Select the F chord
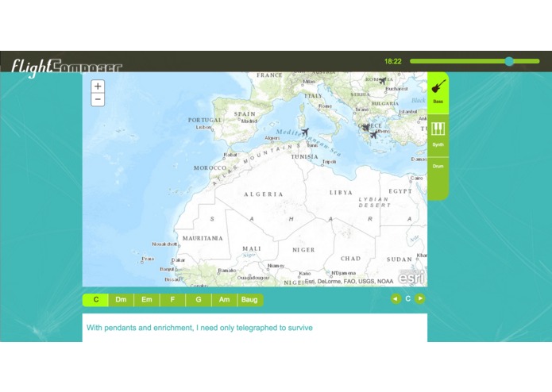The width and height of the screenshot is (552, 392). click(x=172, y=300)
